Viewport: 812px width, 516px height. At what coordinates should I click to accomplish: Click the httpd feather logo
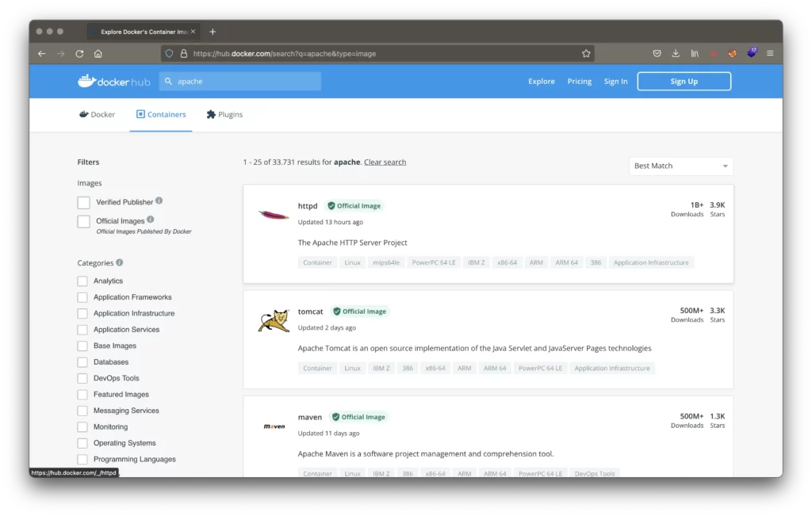274,214
